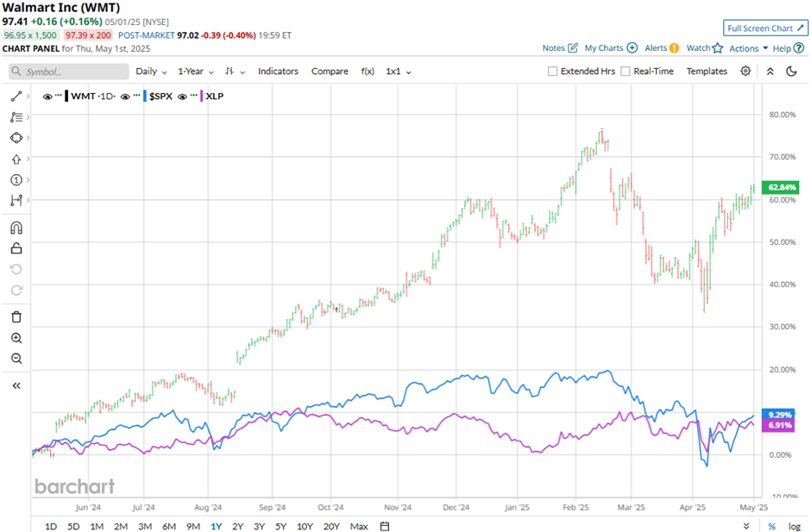Open the Indicators menu

[x=278, y=72]
